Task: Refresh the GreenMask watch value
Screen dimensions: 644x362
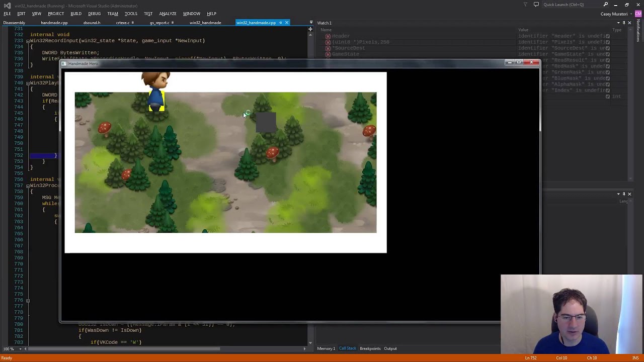Action: click(608, 72)
